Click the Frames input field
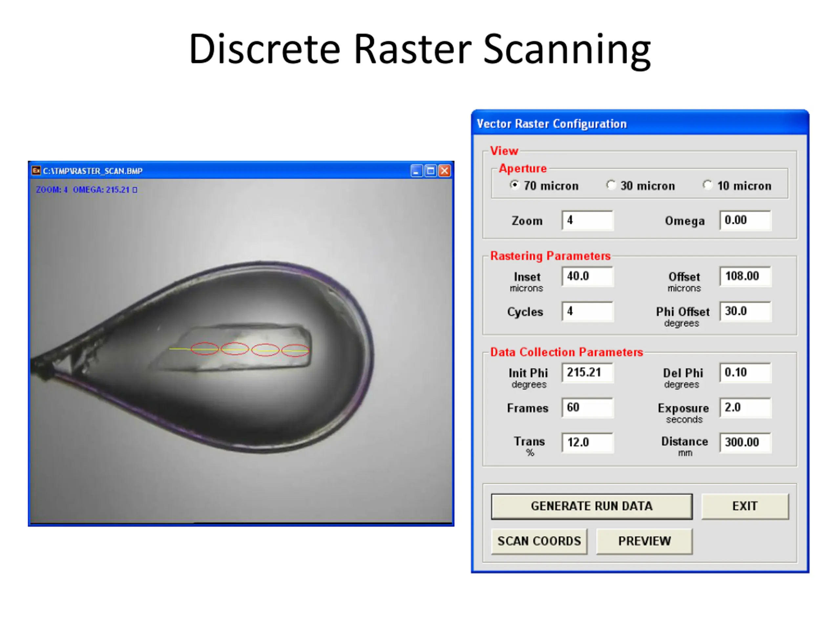The image size is (840, 630). tap(587, 408)
